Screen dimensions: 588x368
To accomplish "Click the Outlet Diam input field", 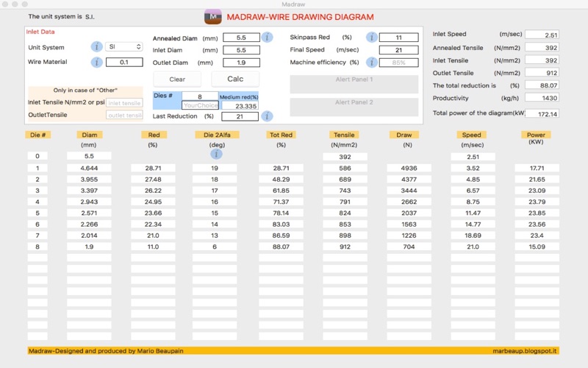I will point(241,63).
